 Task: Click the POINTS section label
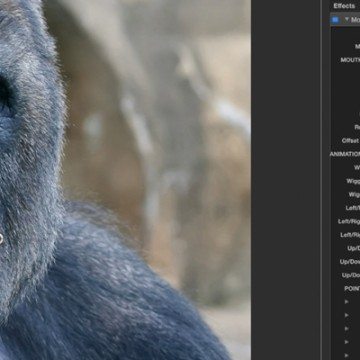click(352, 288)
